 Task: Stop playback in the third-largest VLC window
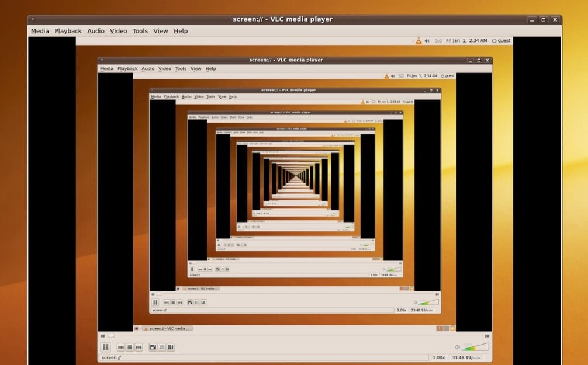pyautogui.click(x=173, y=303)
